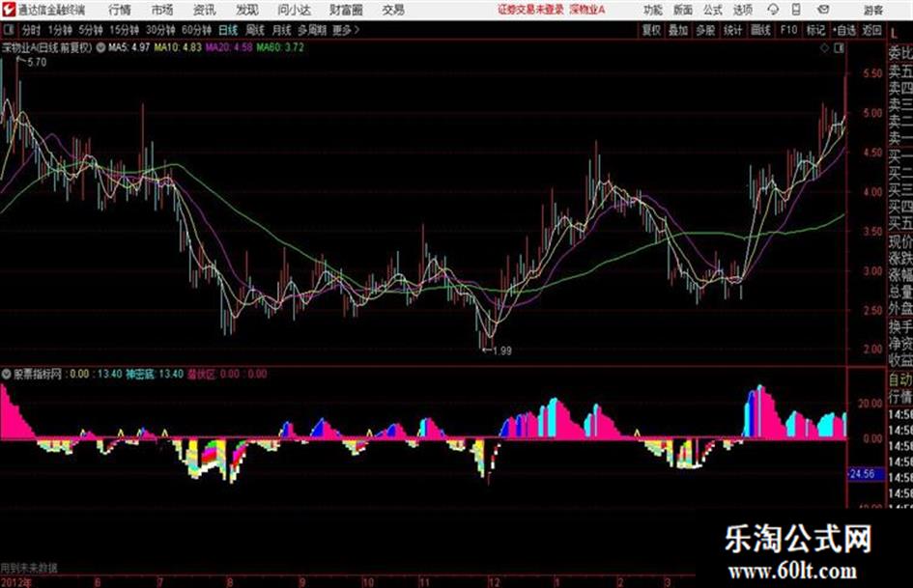Open the F10 company info button
This screenshot has width=913, height=588.
coord(787,30)
